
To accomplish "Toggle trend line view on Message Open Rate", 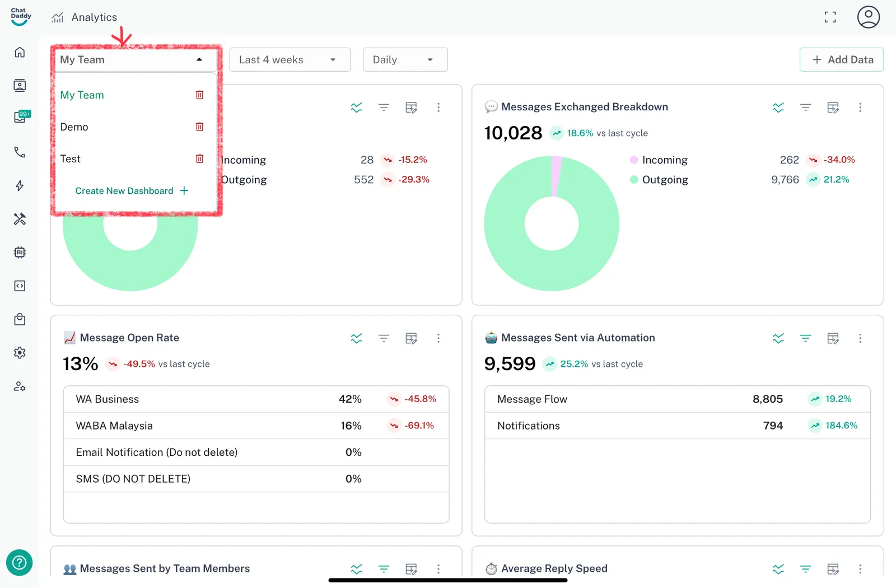I will point(356,338).
